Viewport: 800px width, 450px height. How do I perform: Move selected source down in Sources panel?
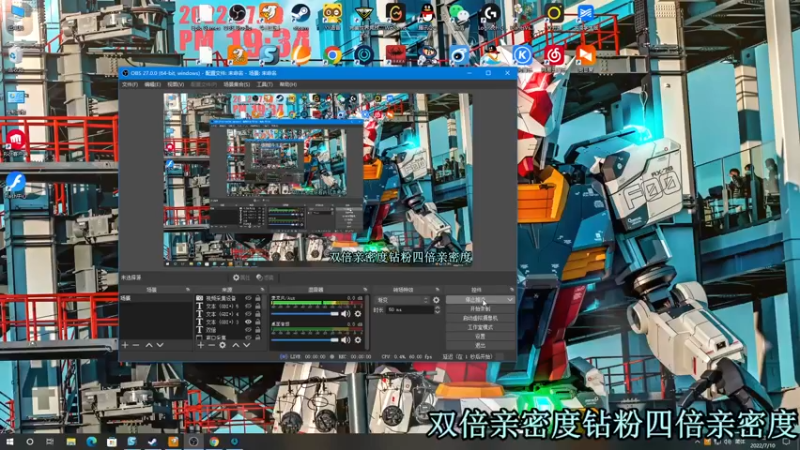click(x=247, y=345)
